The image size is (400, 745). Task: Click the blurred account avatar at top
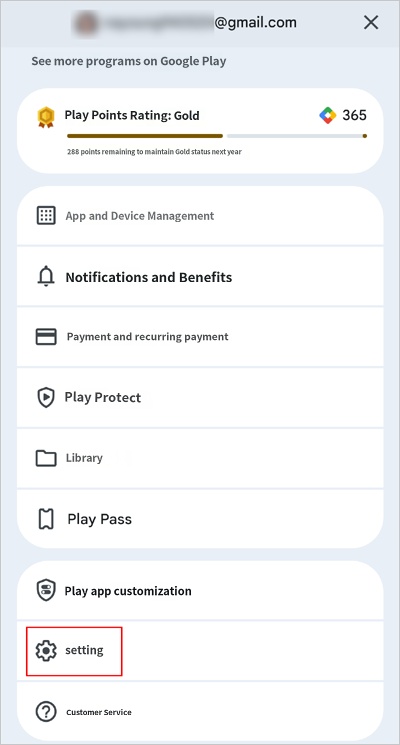point(85,22)
